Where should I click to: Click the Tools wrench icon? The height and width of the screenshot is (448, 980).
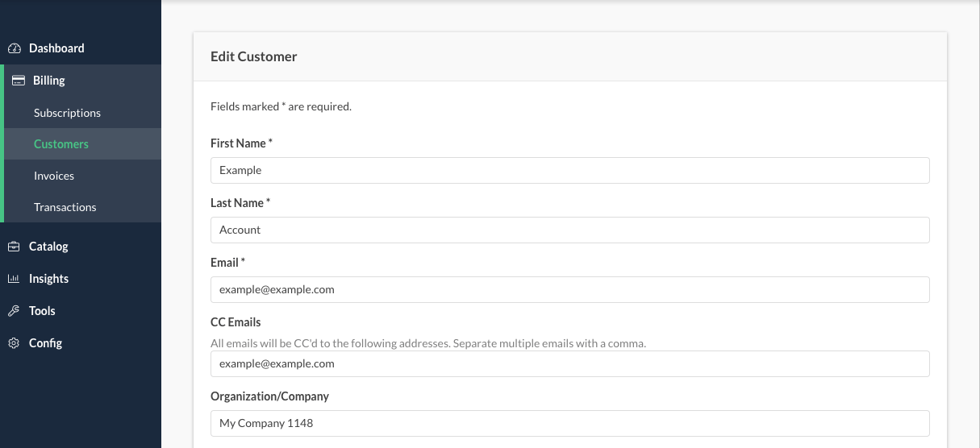[x=14, y=311]
